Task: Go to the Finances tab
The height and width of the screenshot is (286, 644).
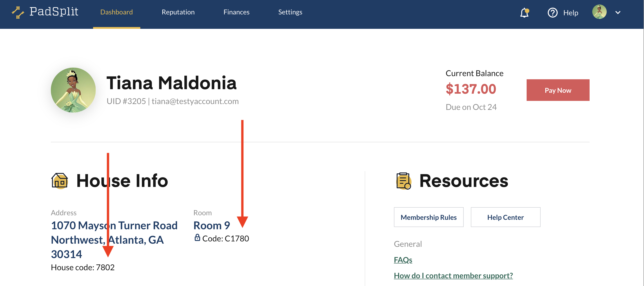Action: click(x=236, y=12)
